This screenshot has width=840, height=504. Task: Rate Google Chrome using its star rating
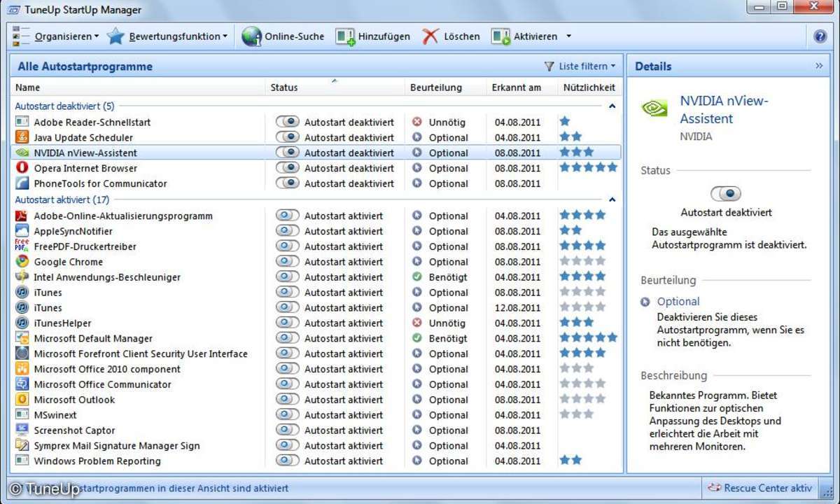(x=582, y=261)
